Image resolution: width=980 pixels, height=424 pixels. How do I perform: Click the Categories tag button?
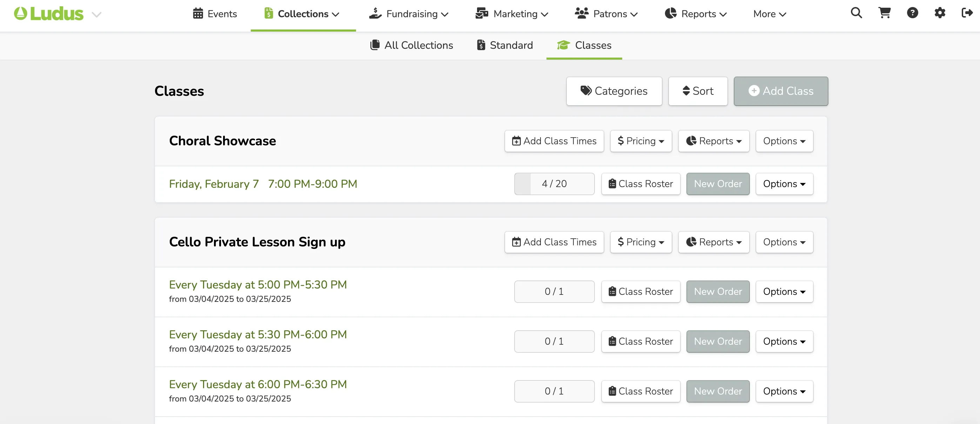614,91
